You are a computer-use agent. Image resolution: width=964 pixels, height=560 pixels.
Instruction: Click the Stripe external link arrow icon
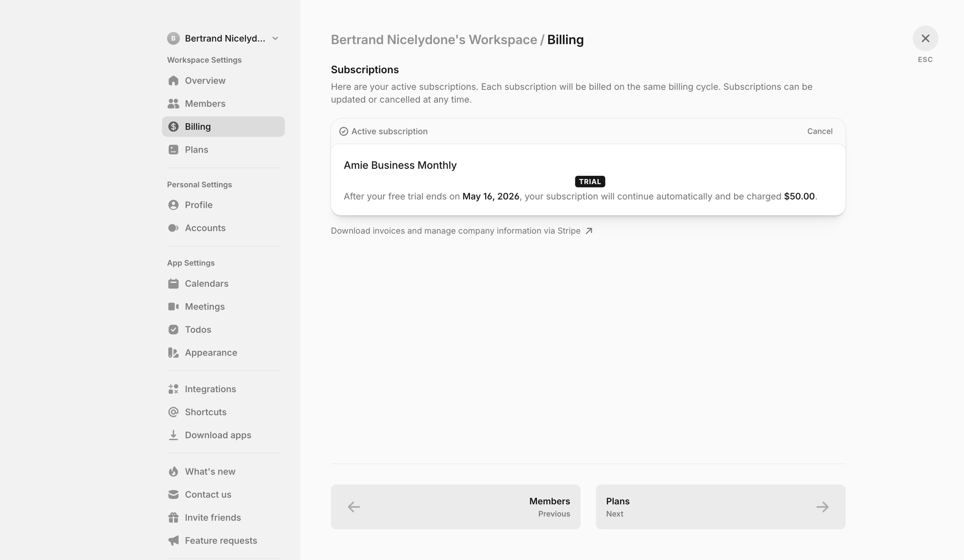[x=589, y=231]
